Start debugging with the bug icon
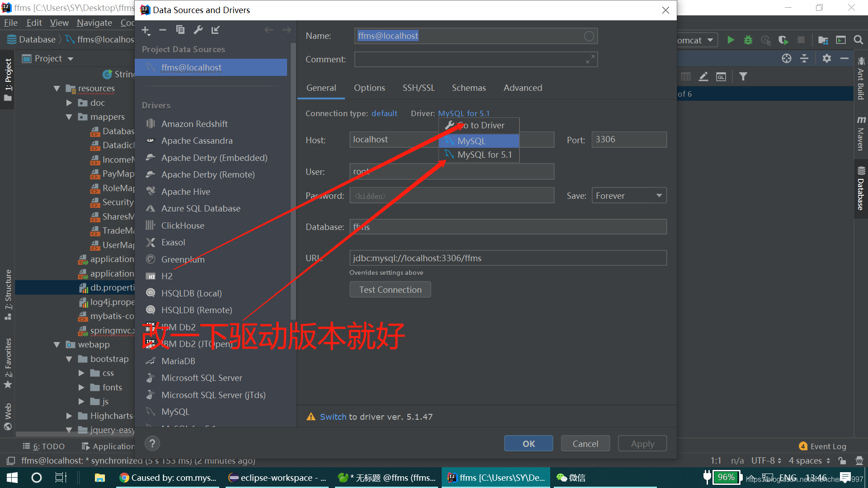The image size is (868, 488). tap(748, 40)
